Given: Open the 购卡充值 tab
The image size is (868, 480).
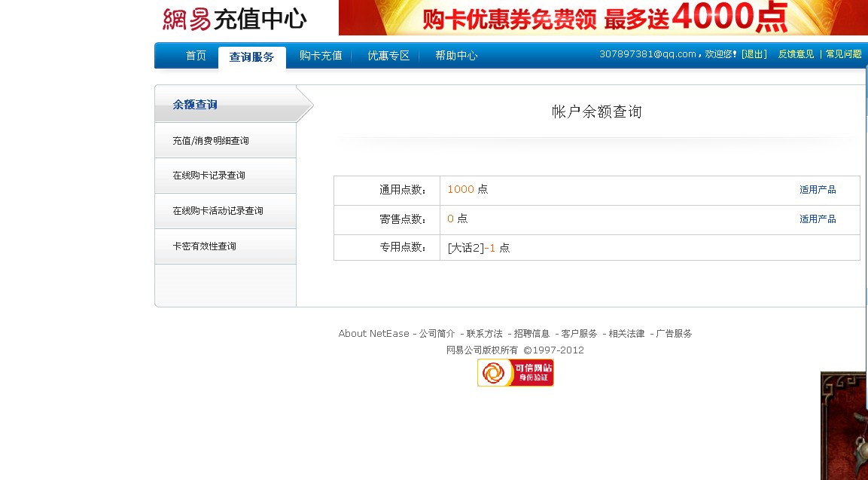Looking at the screenshot, I should point(321,56).
